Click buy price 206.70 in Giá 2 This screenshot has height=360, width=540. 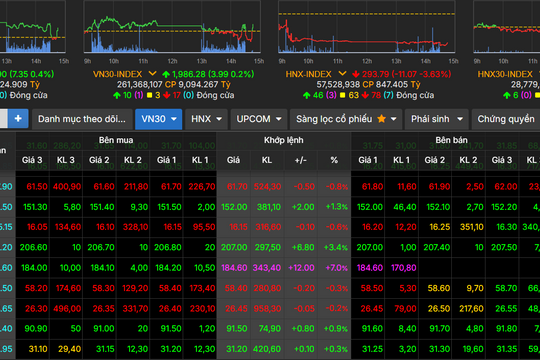click(x=101, y=247)
